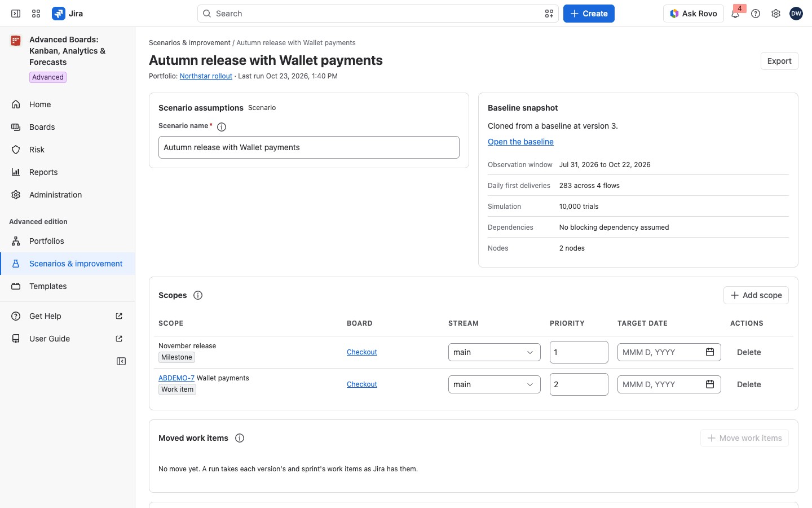812x508 pixels.
Task: Open Reports in sidebar
Action: click(68, 172)
